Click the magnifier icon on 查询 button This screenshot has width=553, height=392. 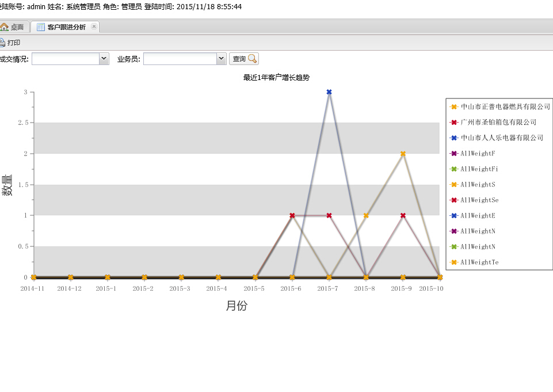point(253,59)
